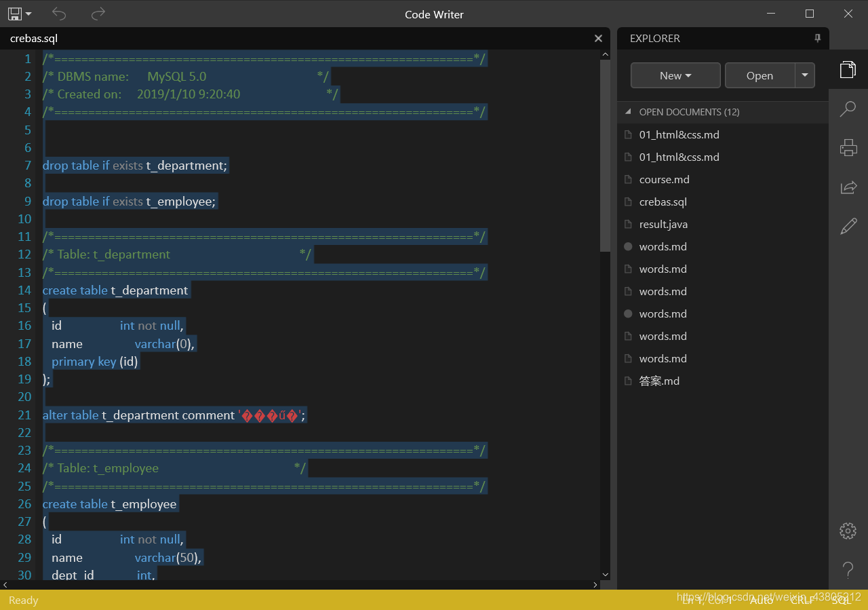Pin the Explorer panel
868x610 pixels.
tap(817, 39)
